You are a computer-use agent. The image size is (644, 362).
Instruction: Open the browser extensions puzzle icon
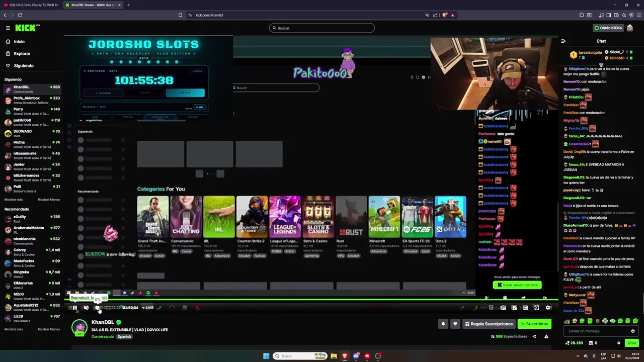[x=582, y=15]
